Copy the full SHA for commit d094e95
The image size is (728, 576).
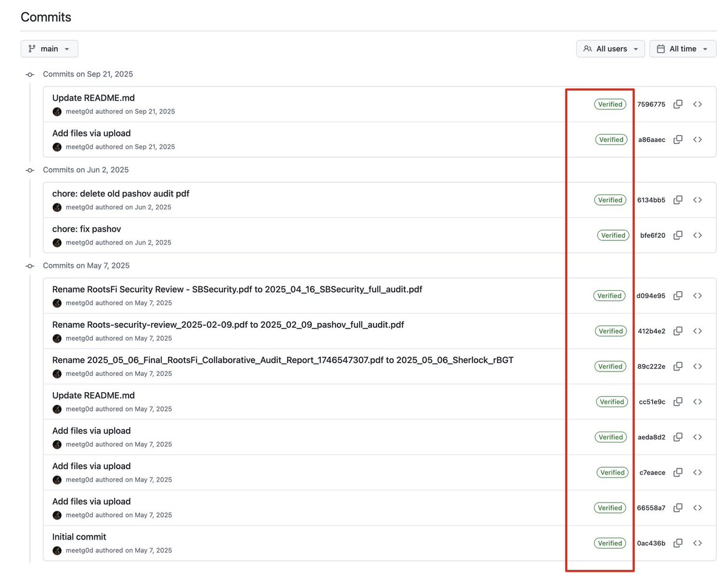[678, 296]
